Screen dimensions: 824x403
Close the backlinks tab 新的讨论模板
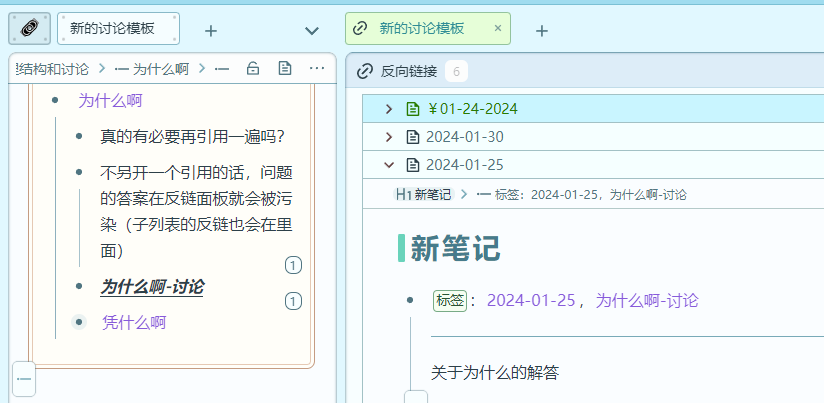pos(498,28)
